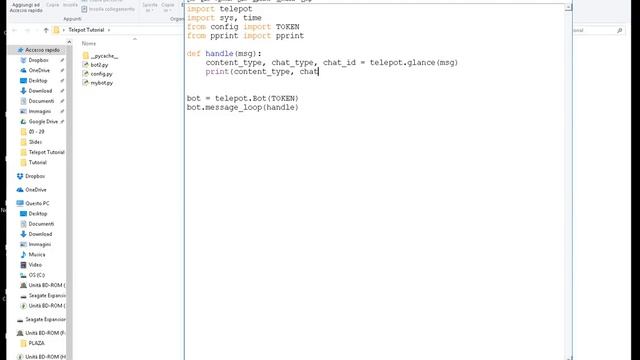
Task: Open the '01 - 29' folder in the sidebar
Action: tap(32, 131)
